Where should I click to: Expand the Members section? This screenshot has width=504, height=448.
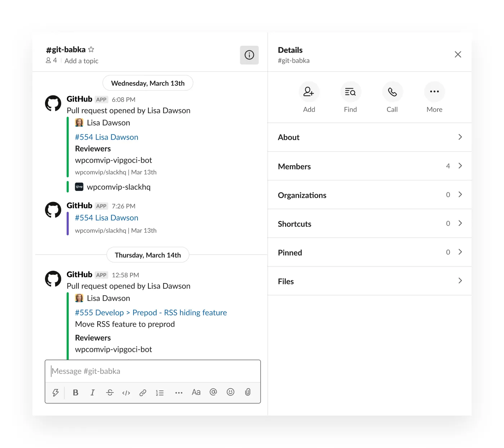(370, 166)
